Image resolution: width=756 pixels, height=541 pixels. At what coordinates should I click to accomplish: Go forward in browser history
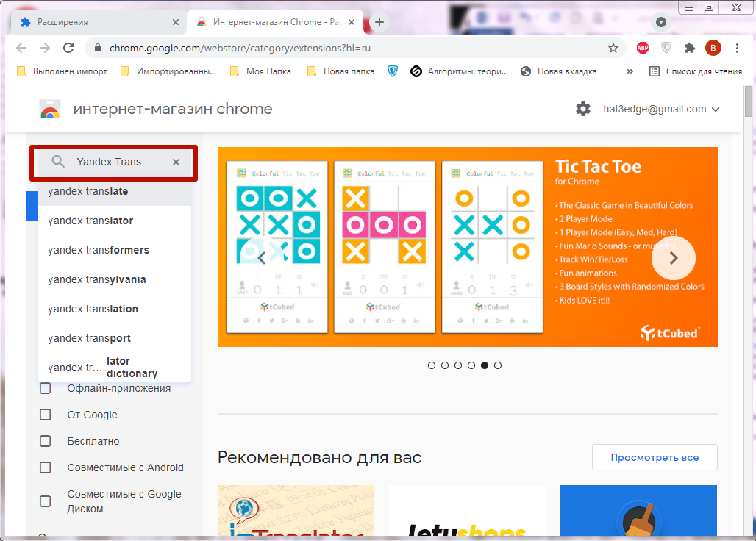tap(45, 48)
